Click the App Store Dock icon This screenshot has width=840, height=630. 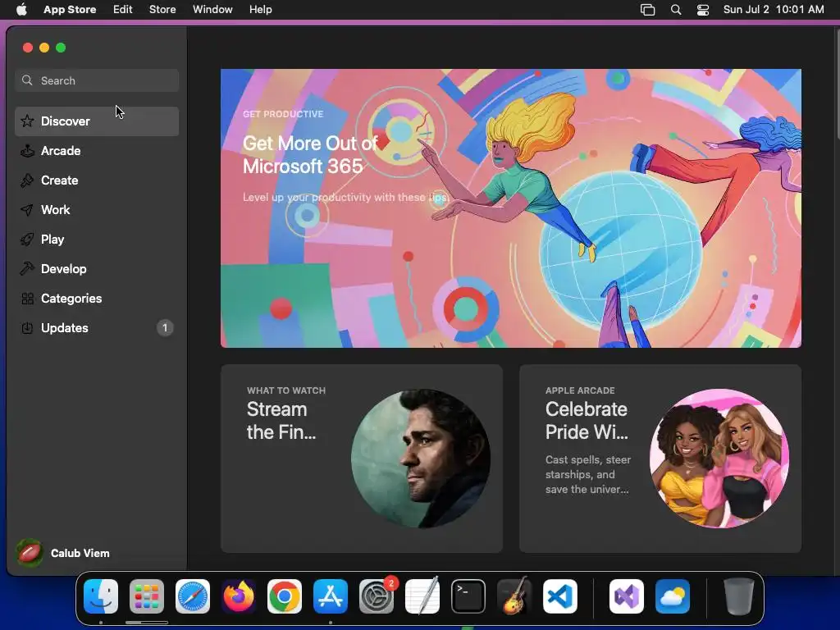tap(331, 596)
